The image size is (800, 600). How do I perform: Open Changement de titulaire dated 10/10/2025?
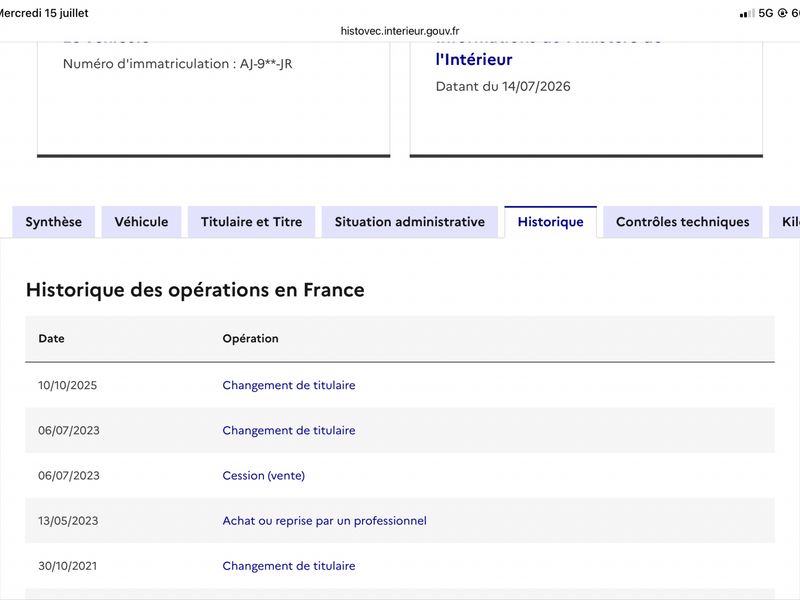point(289,385)
